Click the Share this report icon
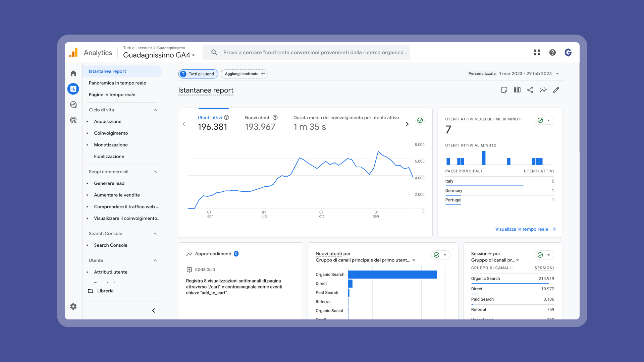This screenshot has height=362, width=644. point(530,90)
